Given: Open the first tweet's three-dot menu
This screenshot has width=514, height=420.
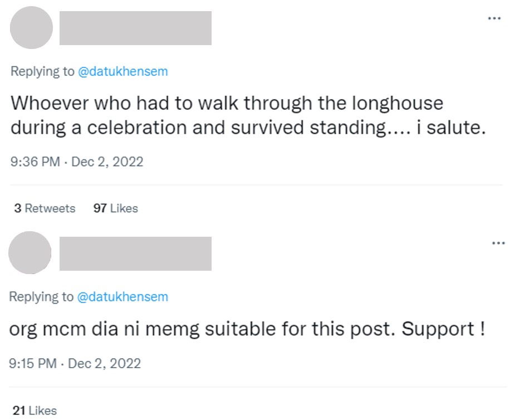Looking at the screenshot, I should [x=495, y=18].
